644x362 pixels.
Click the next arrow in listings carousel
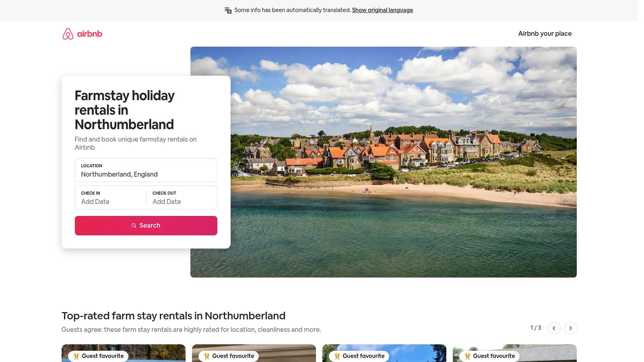tap(570, 328)
